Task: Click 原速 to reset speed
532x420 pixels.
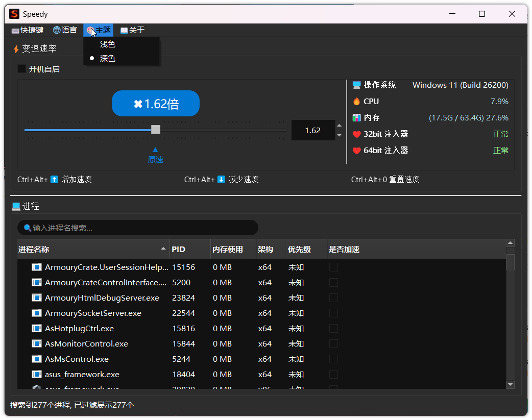Action: point(155,159)
